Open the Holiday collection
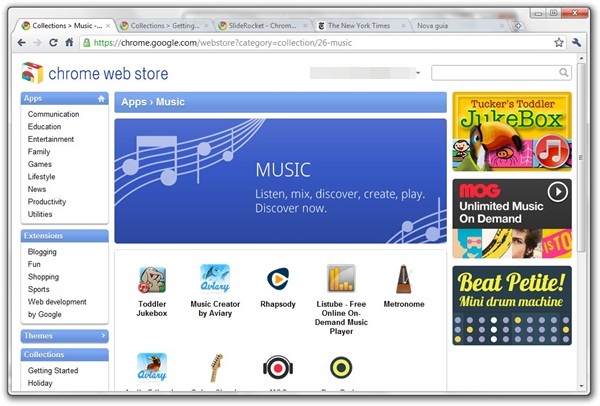This screenshot has height=406, width=600. pos(40,383)
